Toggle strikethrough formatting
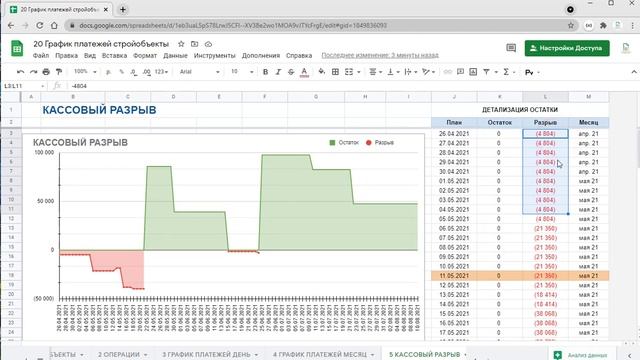The image size is (640, 360). point(291,72)
